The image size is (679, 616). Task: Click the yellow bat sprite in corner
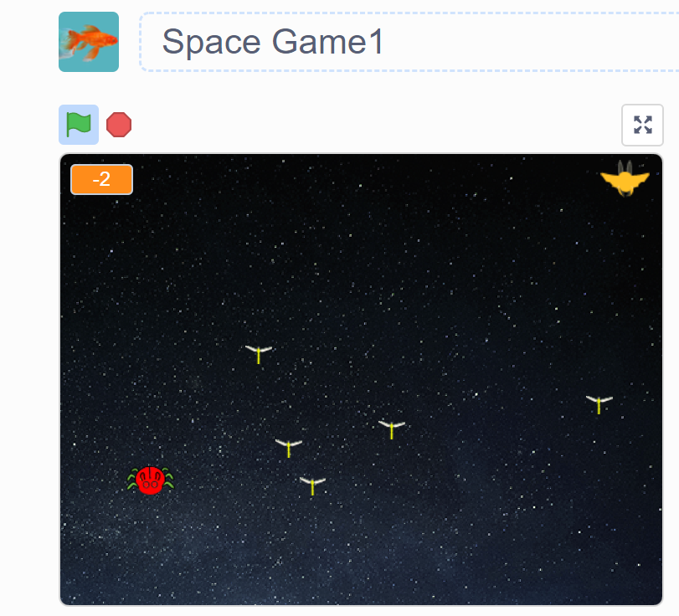625,178
